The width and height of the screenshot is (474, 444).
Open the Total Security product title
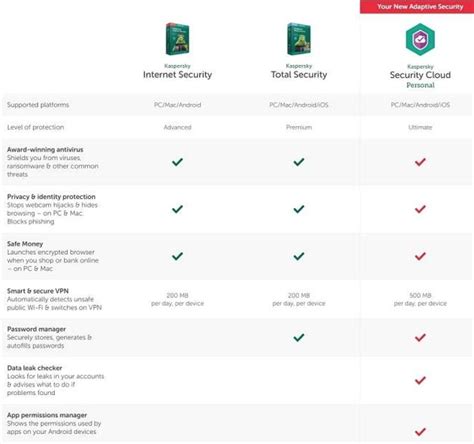click(x=299, y=75)
